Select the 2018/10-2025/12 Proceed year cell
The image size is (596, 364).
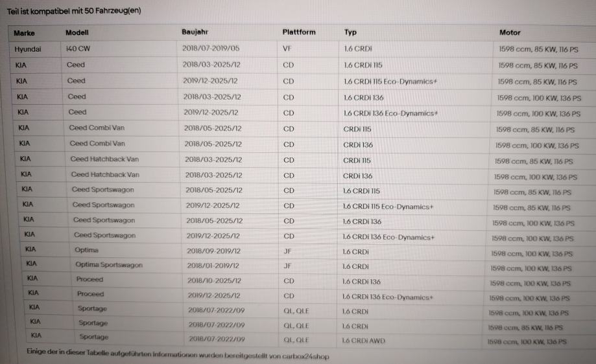click(x=214, y=280)
